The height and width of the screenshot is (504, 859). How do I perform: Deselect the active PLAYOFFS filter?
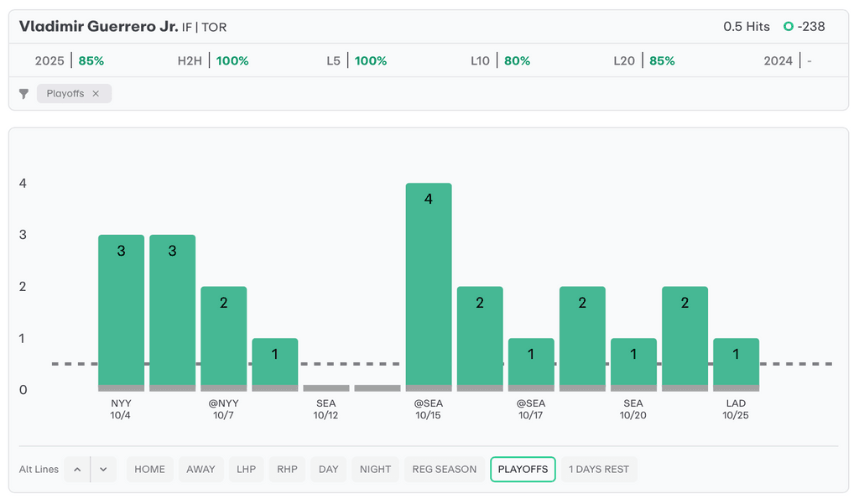(x=523, y=470)
